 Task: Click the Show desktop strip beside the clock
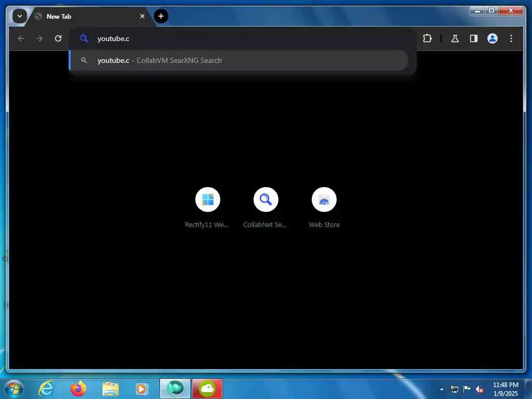(528, 389)
